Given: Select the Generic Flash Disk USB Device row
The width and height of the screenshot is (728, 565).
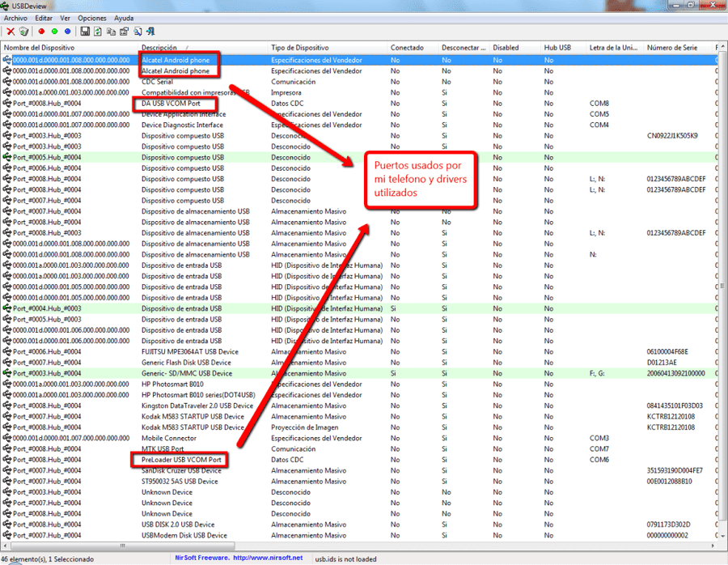Looking at the screenshot, I should point(358,363).
